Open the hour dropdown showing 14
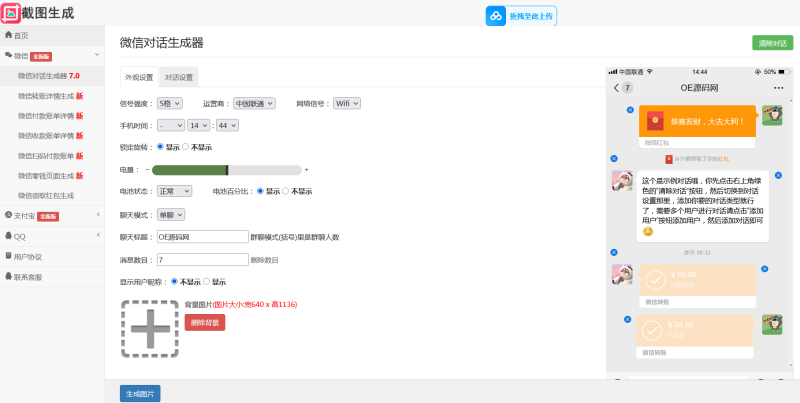The width and height of the screenshot is (800, 403). click(198, 125)
